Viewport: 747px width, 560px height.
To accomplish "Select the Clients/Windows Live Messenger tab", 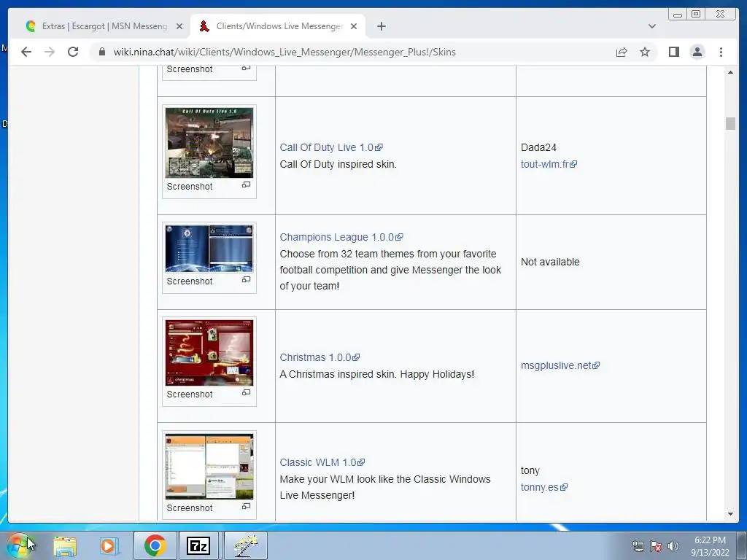I will pos(278,26).
